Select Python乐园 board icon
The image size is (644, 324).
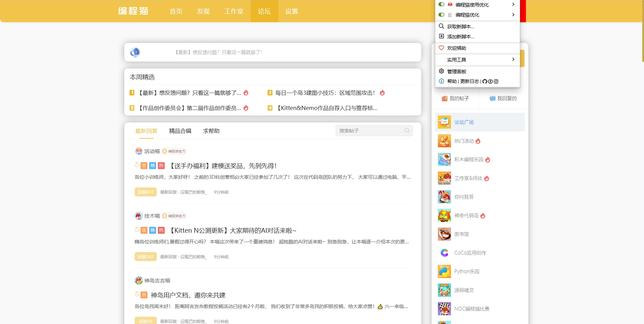tap(444, 271)
